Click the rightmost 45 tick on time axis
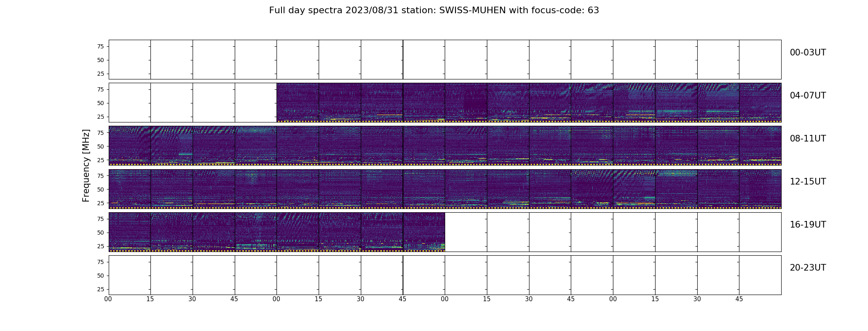868x331 pixels. [x=739, y=299]
